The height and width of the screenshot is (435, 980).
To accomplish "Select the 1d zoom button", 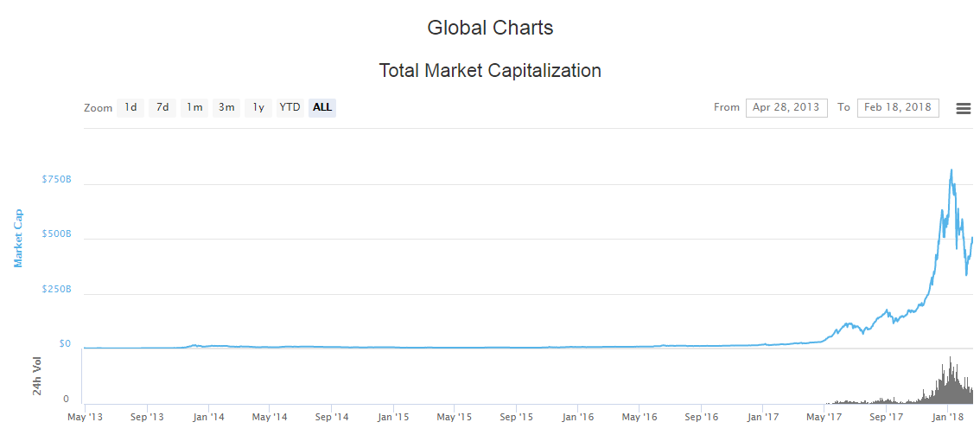I will tap(130, 107).
